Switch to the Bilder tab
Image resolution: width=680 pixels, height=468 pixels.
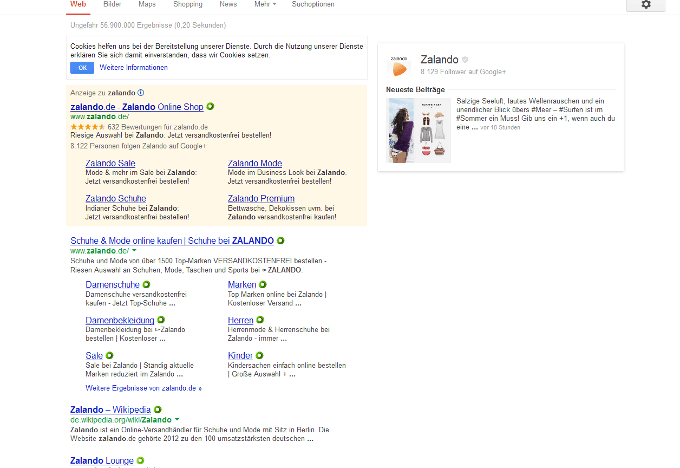tap(112, 5)
